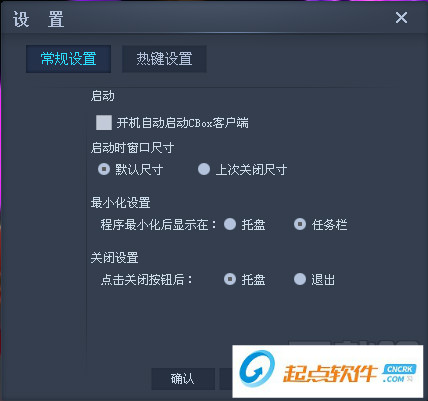Click the 启动 section heading
Viewport: 428px width, 401px height.
[x=103, y=96]
